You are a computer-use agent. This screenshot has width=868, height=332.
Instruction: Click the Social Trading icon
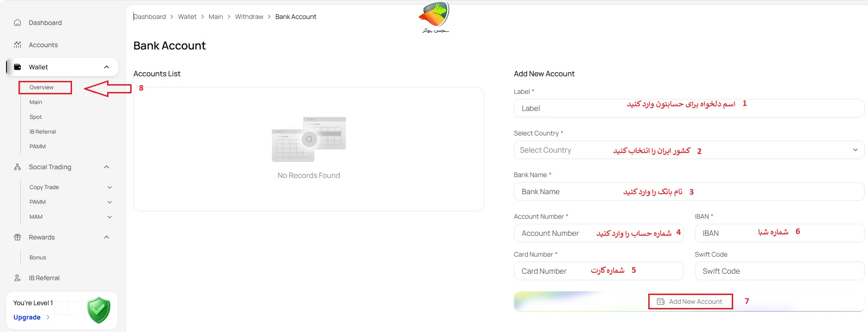coord(18,167)
